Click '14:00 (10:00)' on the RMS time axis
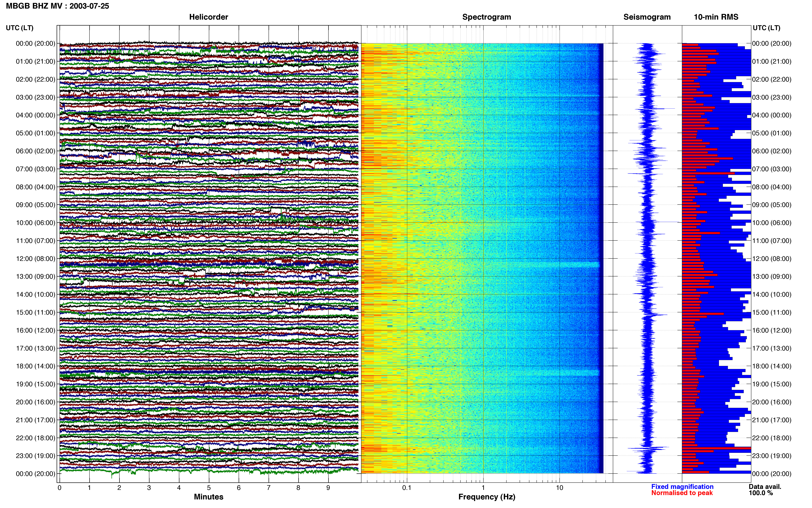 (x=772, y=295)
